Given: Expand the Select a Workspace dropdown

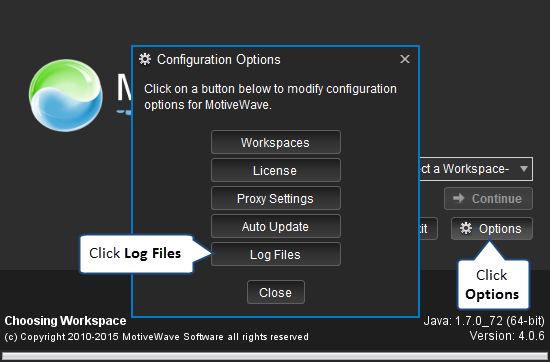Looking at the screenshot, I should click(x=476, y=169).
